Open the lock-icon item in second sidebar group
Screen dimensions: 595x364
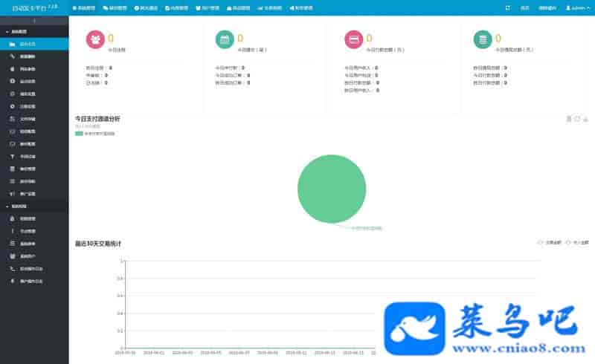34,219
